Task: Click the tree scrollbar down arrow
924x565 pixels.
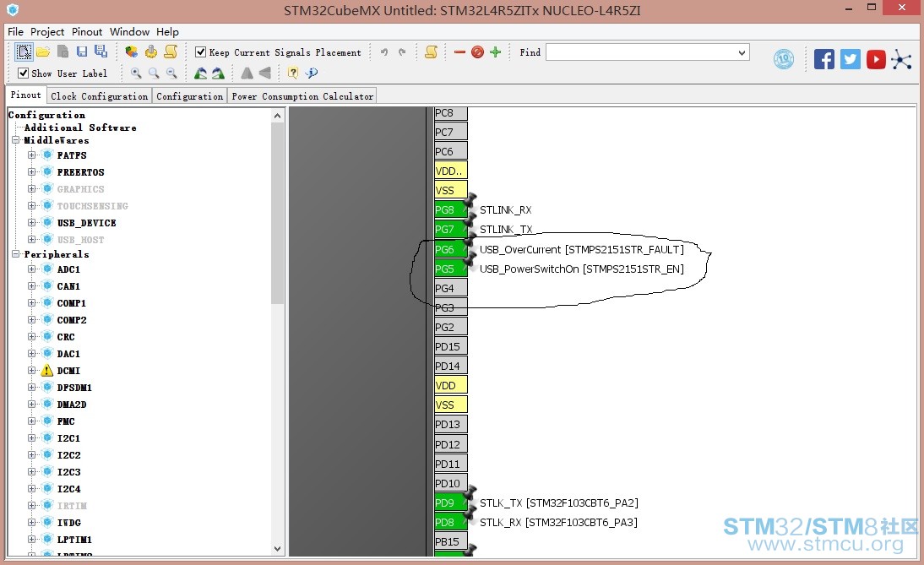Action: (278, 548)
